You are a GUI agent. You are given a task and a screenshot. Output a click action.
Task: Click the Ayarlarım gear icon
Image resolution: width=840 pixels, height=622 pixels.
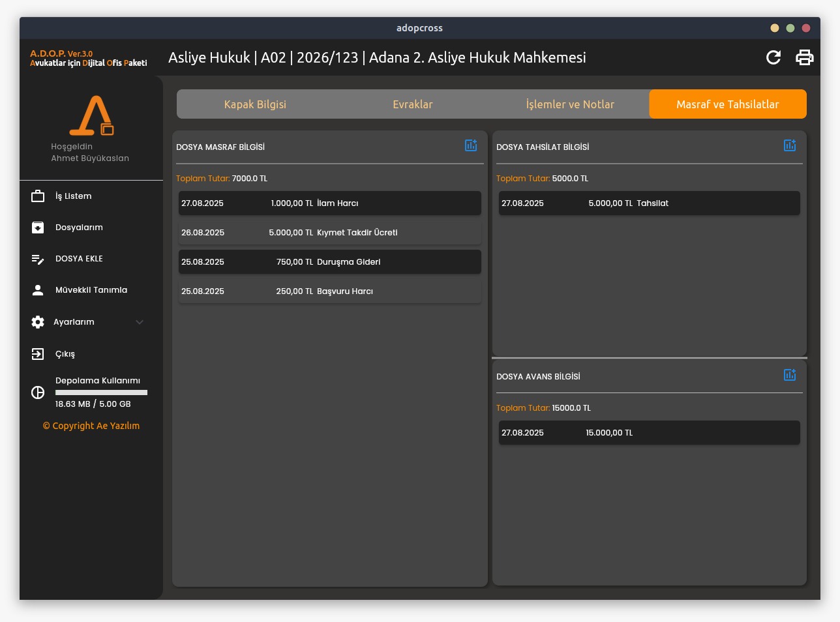click(38, 322)
